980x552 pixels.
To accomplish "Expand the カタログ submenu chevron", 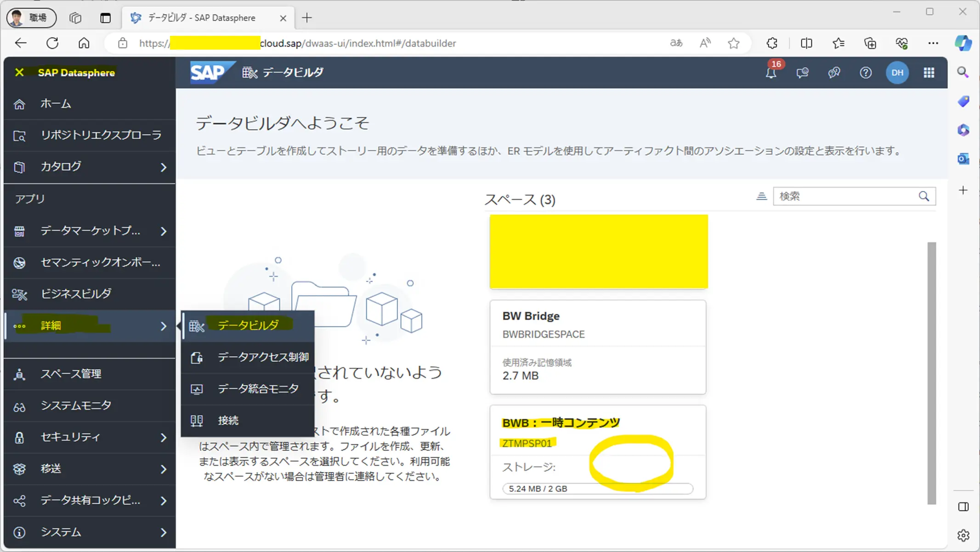I will (164, 167).
